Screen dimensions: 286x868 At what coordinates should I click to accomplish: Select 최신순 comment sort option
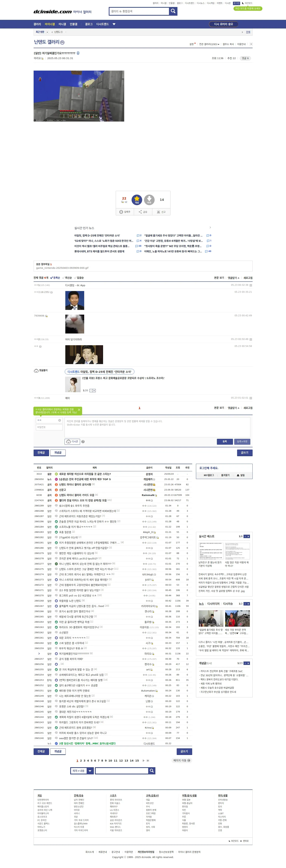(x=67, y=278)
